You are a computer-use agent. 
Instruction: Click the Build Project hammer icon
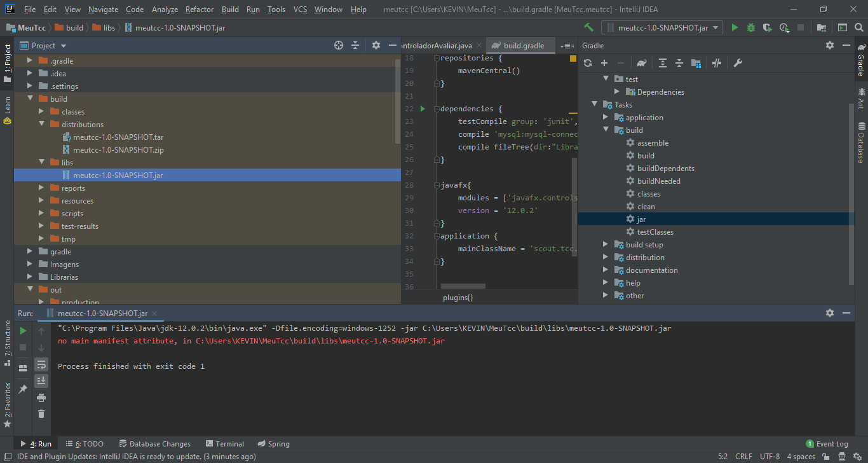point(589,27)
